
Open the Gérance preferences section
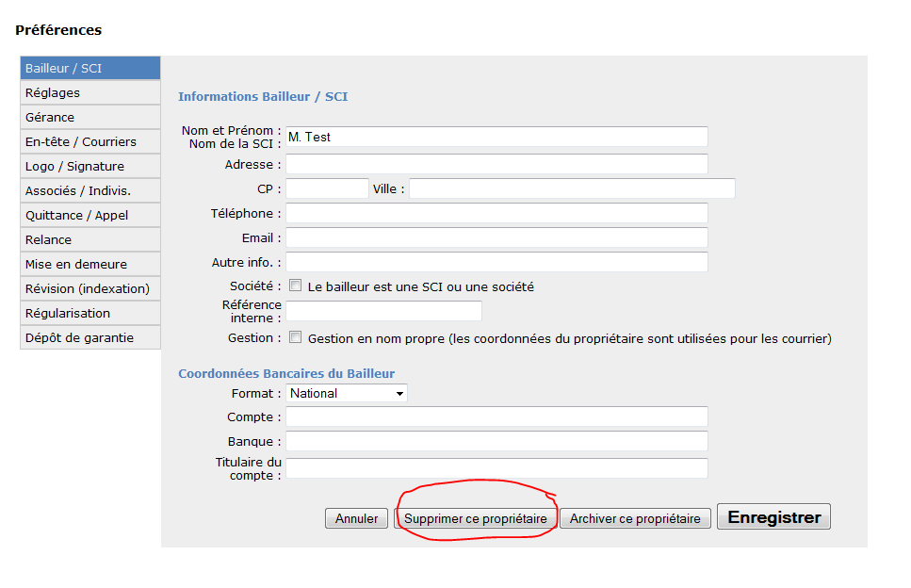(90, 117)
